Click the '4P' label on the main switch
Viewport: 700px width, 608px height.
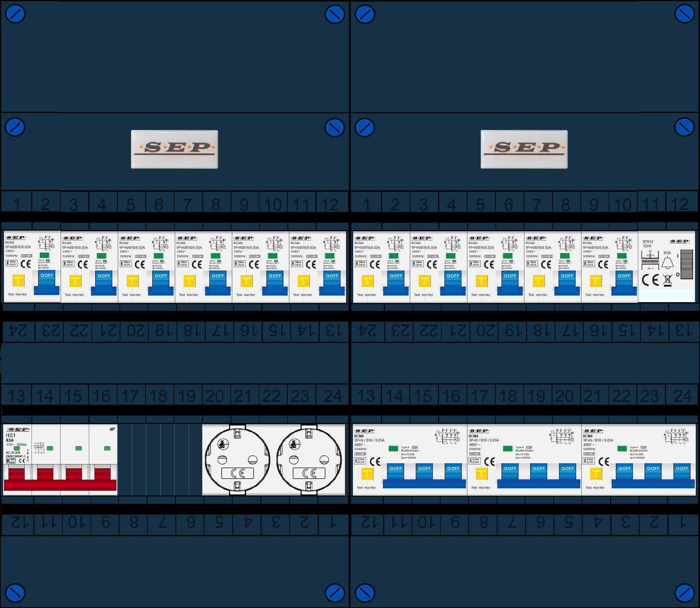(112, 429)
